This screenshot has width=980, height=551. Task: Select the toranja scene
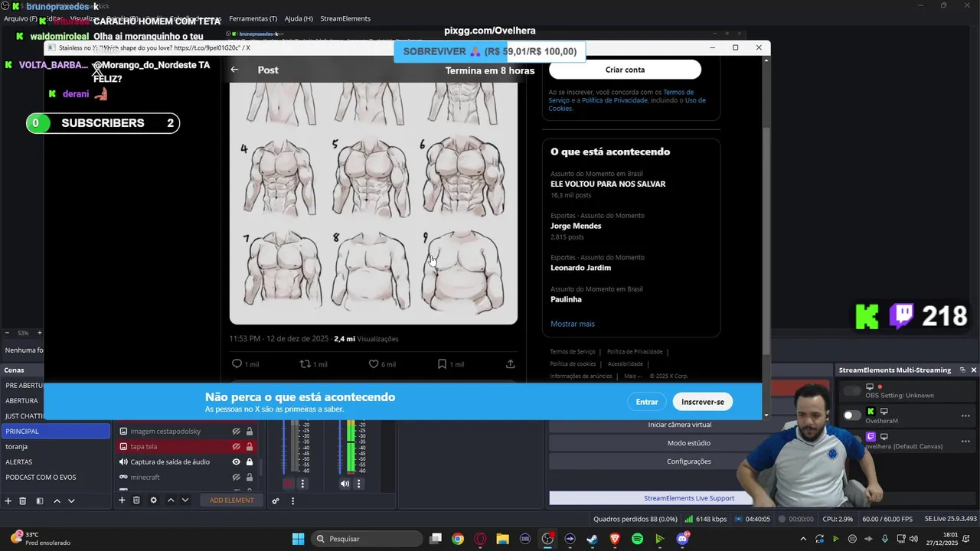[55, 446]
